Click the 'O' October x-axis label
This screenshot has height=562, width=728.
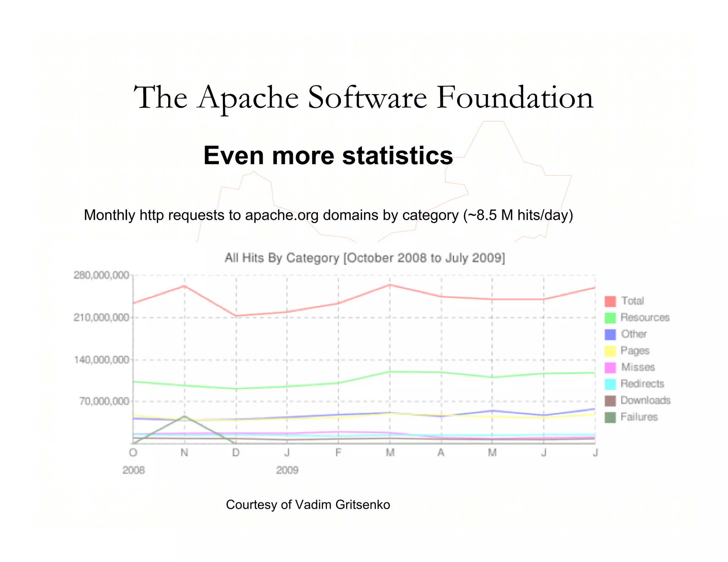coord(133,453)
